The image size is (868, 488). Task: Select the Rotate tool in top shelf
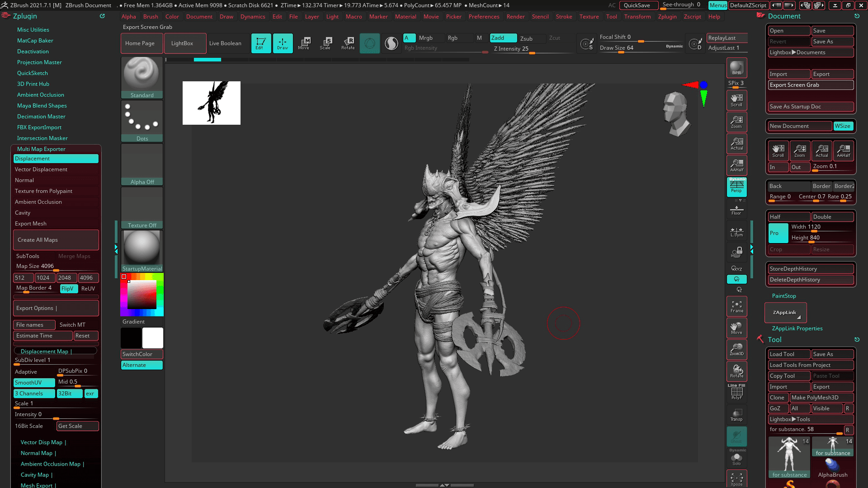(x=348, y=43)
